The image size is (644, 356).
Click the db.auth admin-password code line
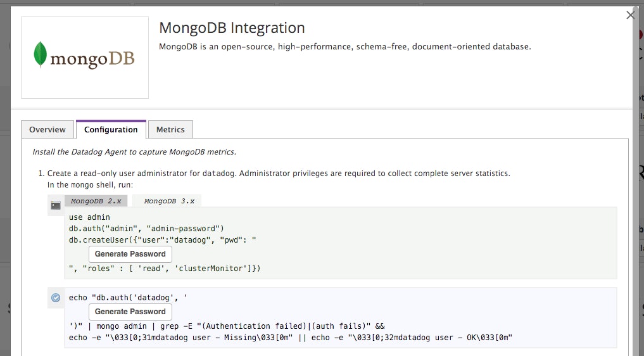pos(146,229)
